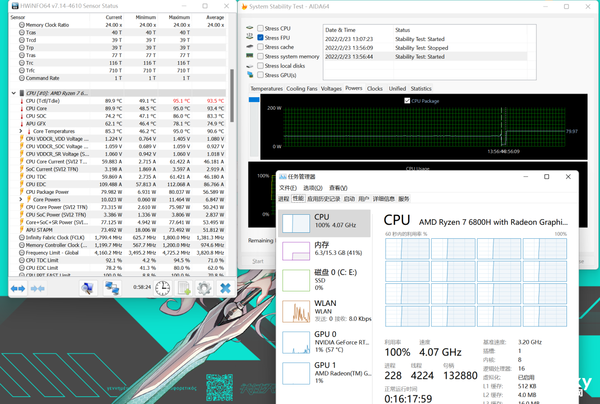Screen dimensions: 600x404
Task: Select the CPU graph thumbnail in Task Manager sidebar
Action: coord(296,223)
